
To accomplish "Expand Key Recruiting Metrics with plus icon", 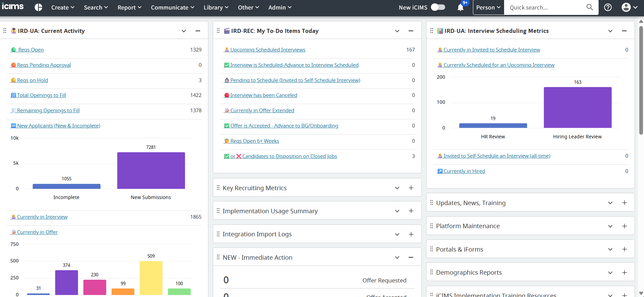I will 411,188.
